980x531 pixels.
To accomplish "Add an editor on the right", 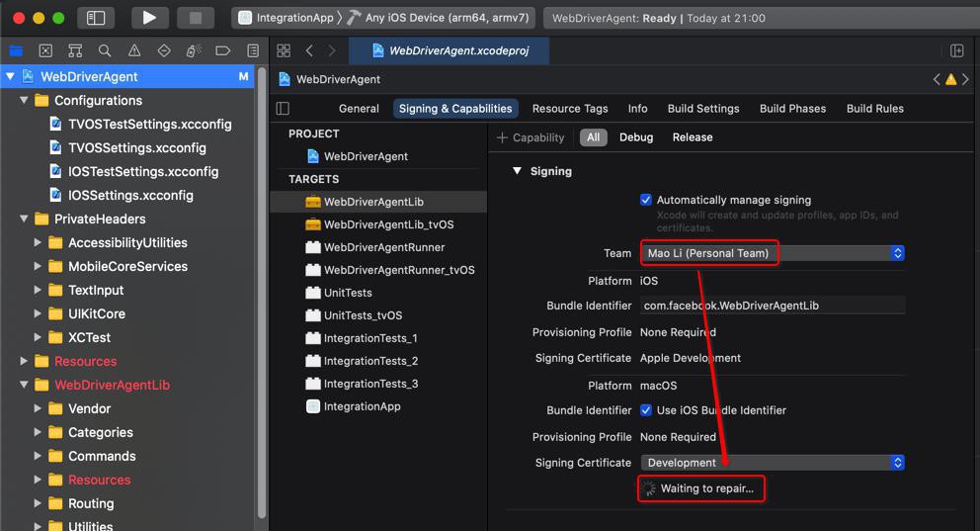I will [957, 50].
